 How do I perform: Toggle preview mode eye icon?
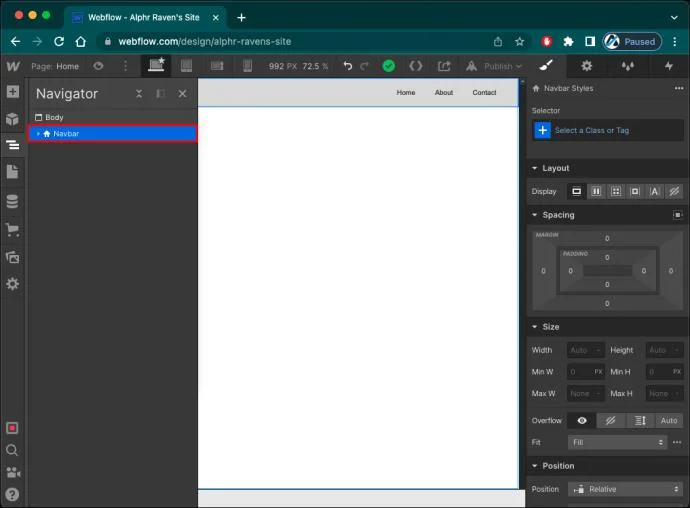coord(98,66)
